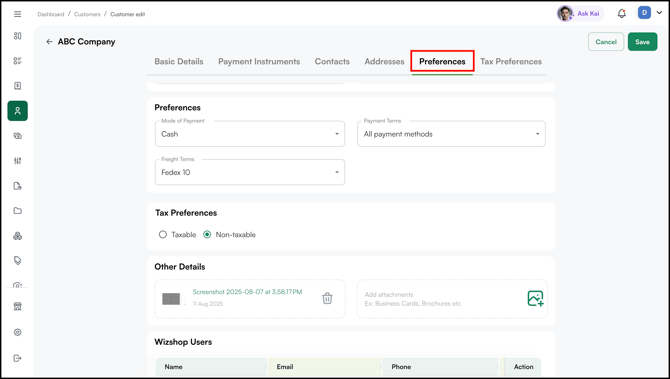Expand the user account chevron
This screenshot has height=379, width=670.
tap(659, 13)
